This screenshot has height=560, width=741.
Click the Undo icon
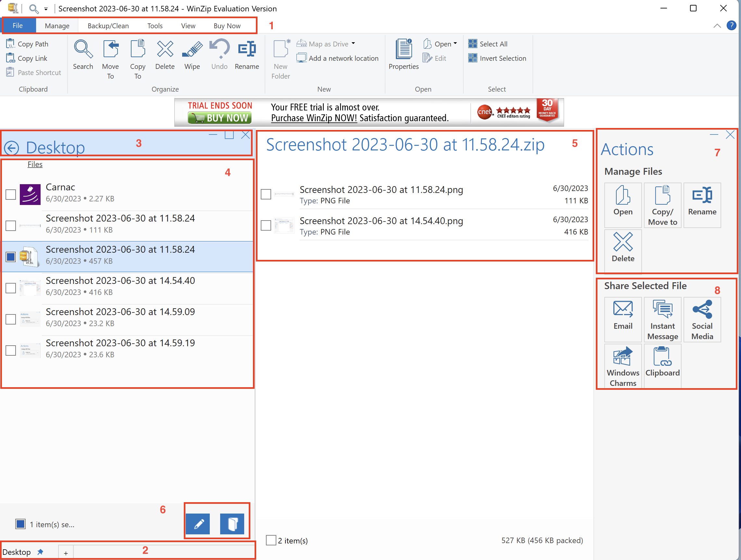coord(219,54)
